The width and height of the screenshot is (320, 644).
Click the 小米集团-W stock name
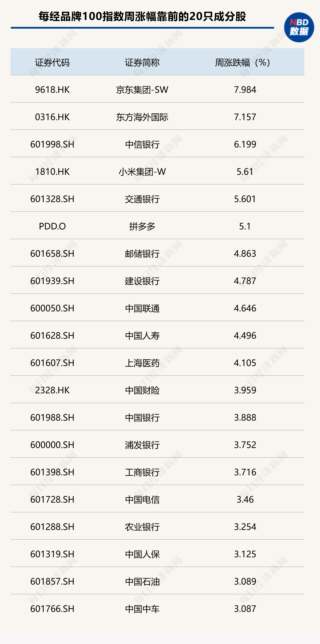142,172
